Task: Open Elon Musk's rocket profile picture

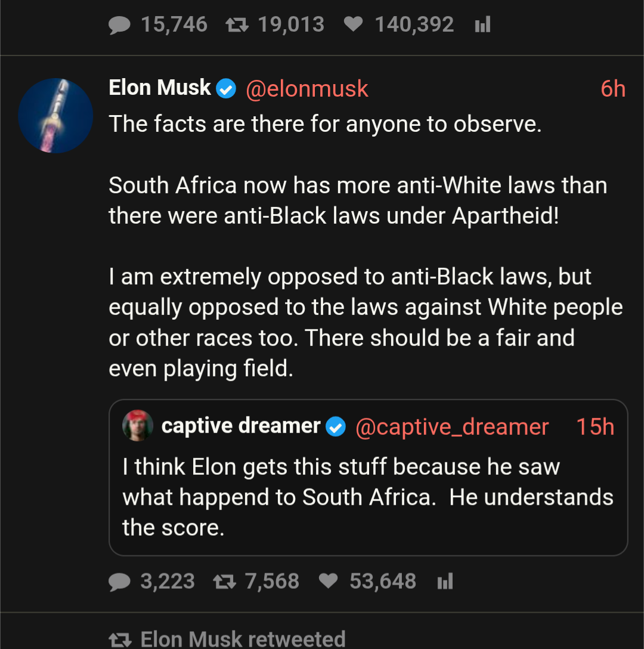Action: tap(55, 115)
